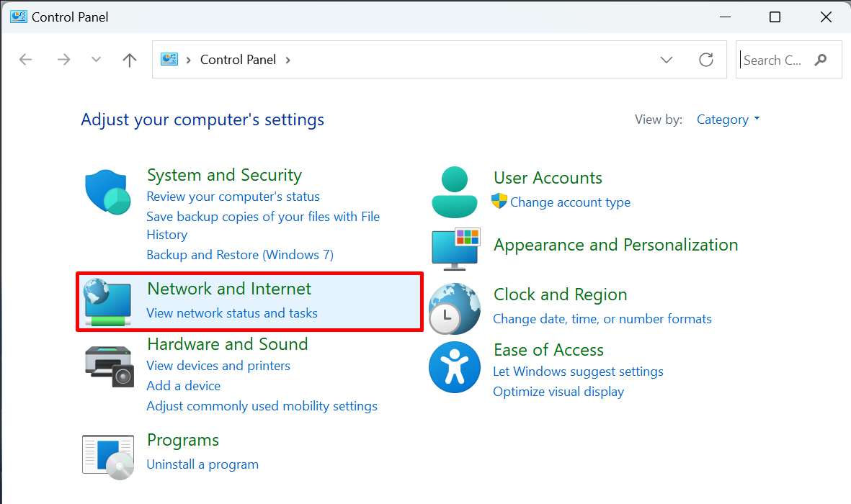Click the Uninstall a program link
Viewport: 851px width, 504px height.
coord(202,464)
